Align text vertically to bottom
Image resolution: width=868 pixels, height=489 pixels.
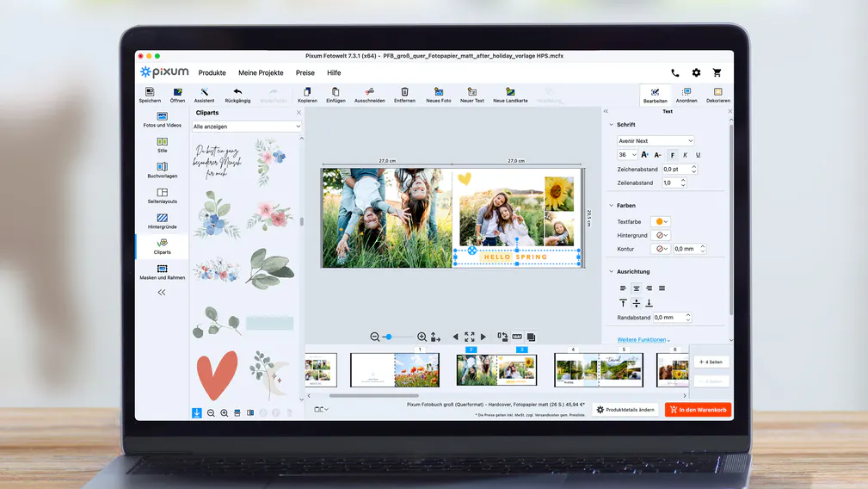tap(649, 303)
